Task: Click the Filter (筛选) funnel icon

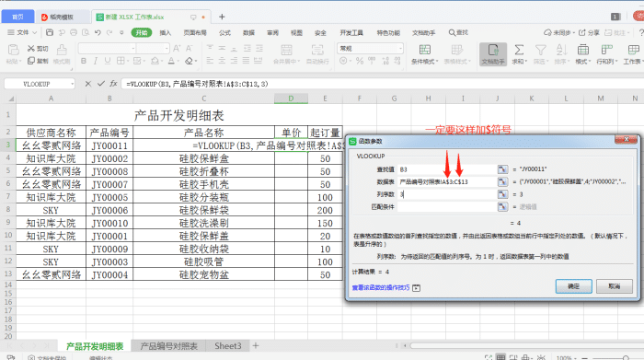Action: (541, 50)
